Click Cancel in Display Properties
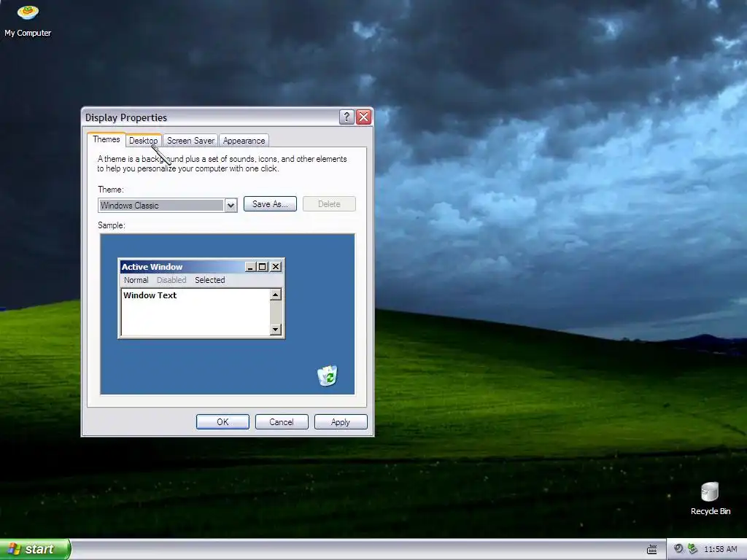 (282, 422)
